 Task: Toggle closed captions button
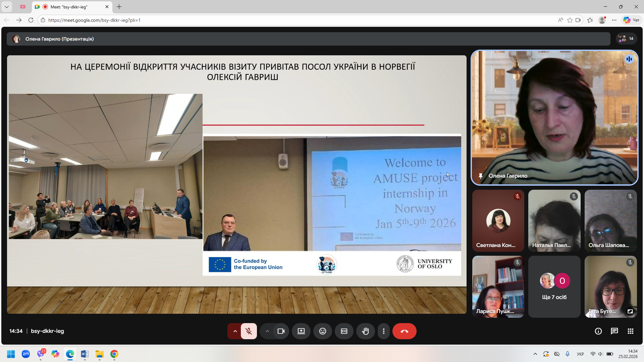344,331
